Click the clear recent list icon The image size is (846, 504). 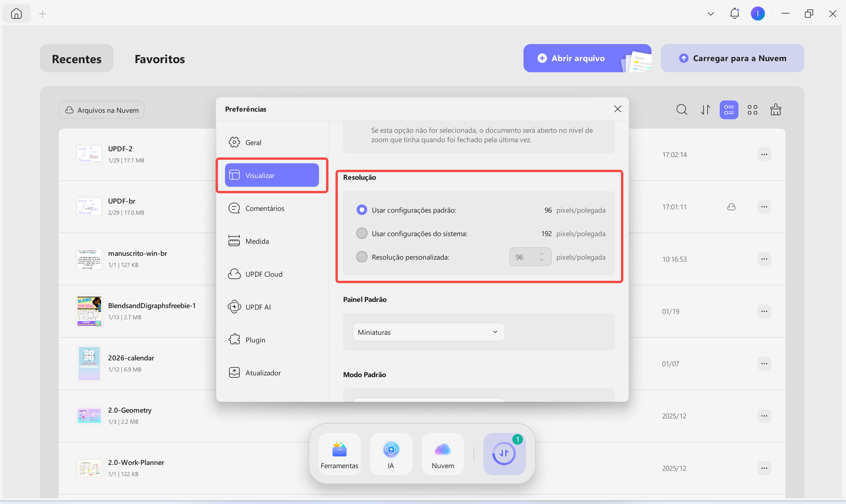click(x=775, y=110)
